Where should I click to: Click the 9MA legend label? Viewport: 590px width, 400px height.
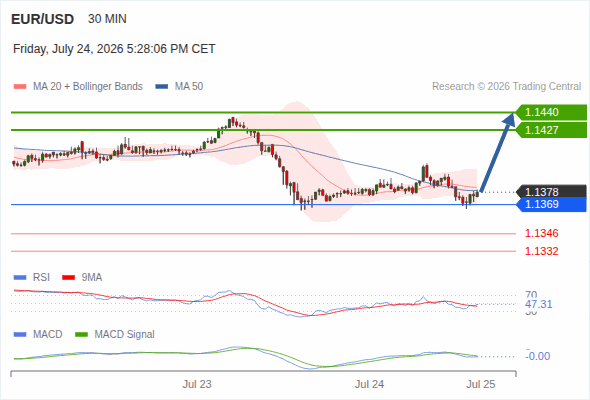pyautogui.click(x=92, y=278)
